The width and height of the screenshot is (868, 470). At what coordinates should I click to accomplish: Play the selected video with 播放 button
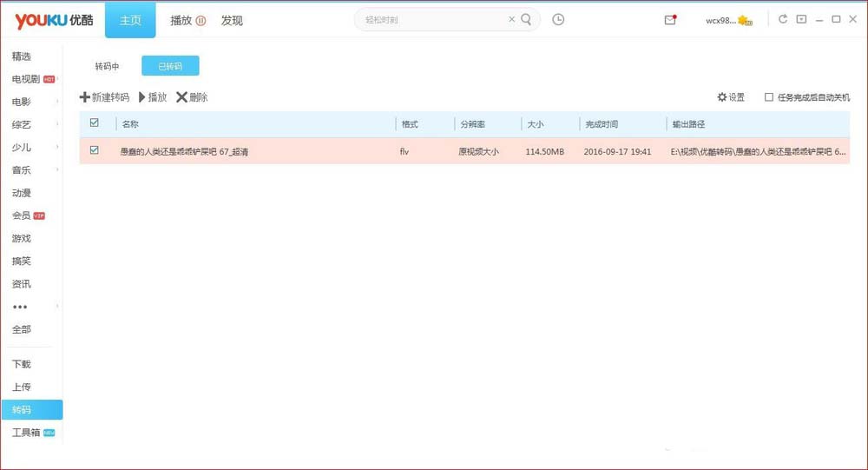pos(153,97)
